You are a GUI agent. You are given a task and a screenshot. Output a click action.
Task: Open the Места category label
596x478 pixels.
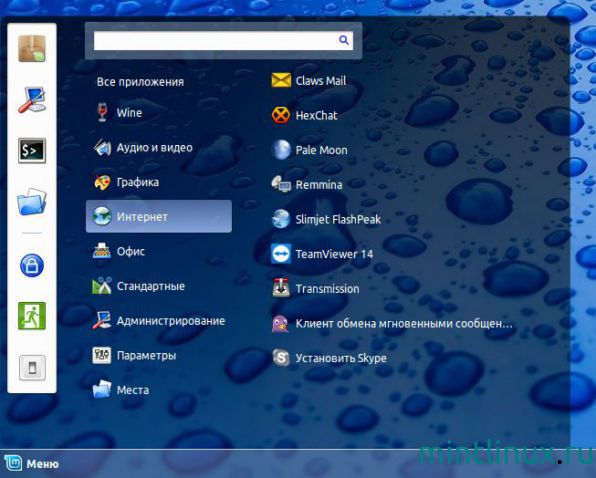click(133, 390)
